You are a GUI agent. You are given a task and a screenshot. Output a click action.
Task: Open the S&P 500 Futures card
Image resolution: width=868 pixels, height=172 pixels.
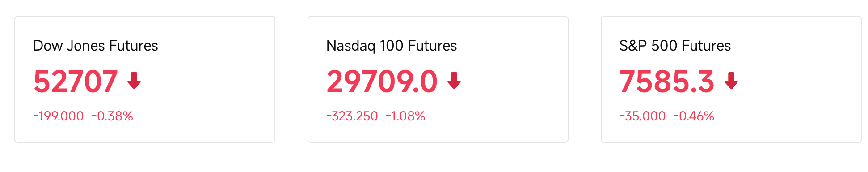pos(731,79)
